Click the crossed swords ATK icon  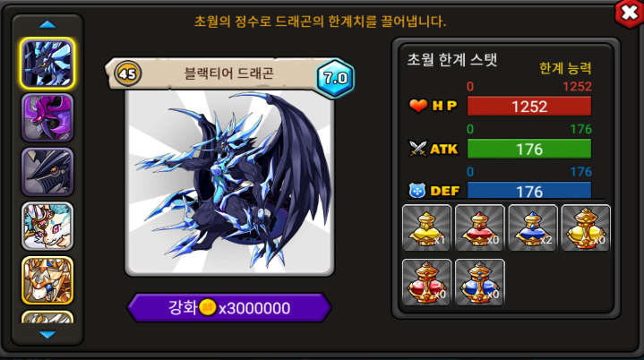pyautogui.click(x=418, y=149)
